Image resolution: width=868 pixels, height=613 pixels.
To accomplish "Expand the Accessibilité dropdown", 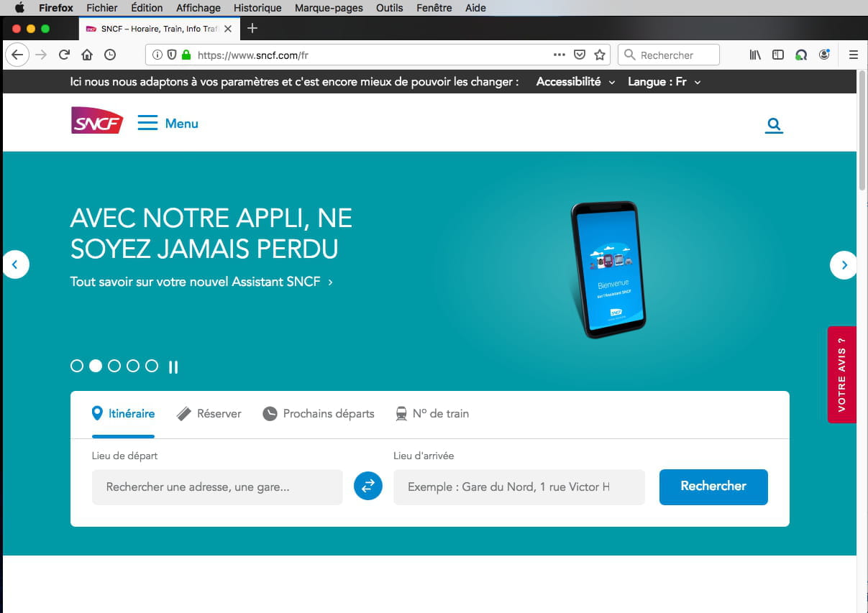I will pos(576,82).
